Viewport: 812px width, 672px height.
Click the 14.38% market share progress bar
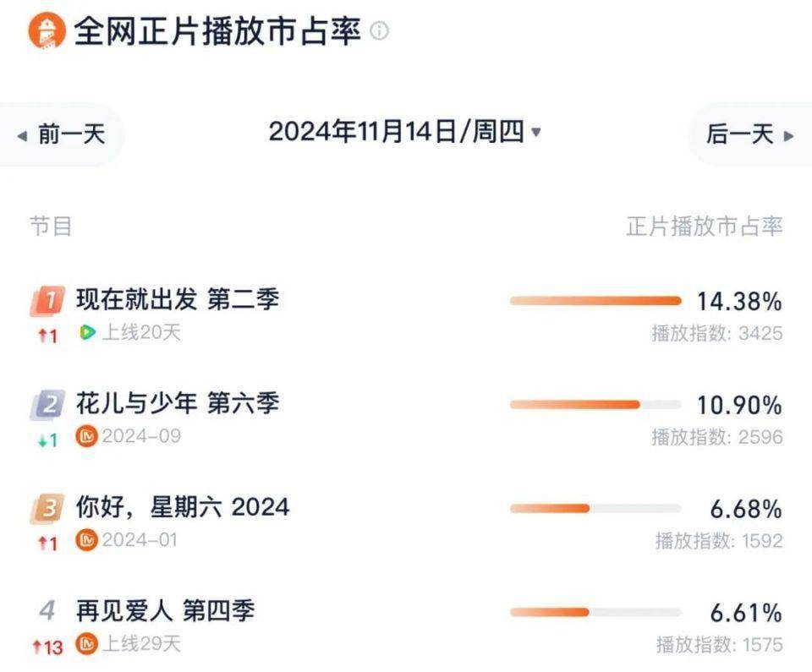[x=595, y=301]
